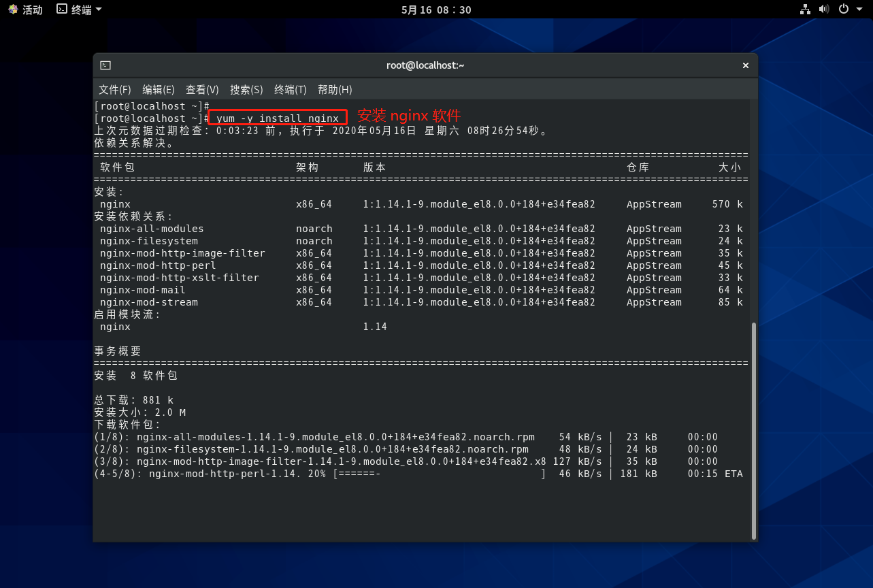Open the 搜索(S) menu
This screenshot has width=873, height=588.
(246, 90)
